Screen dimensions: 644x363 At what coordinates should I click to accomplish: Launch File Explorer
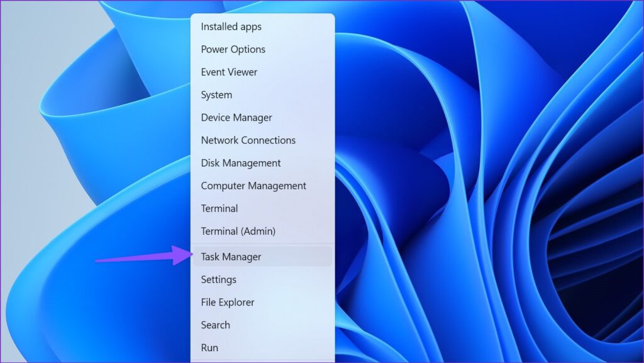pos(227,302)
